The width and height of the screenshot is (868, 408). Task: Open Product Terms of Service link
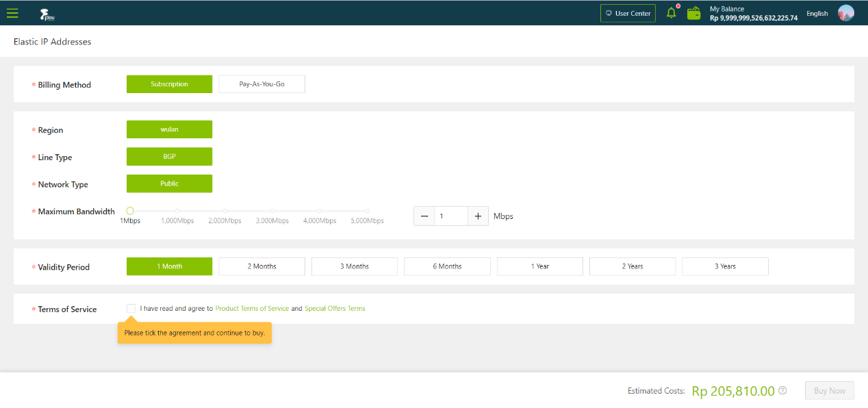(252, 309)
